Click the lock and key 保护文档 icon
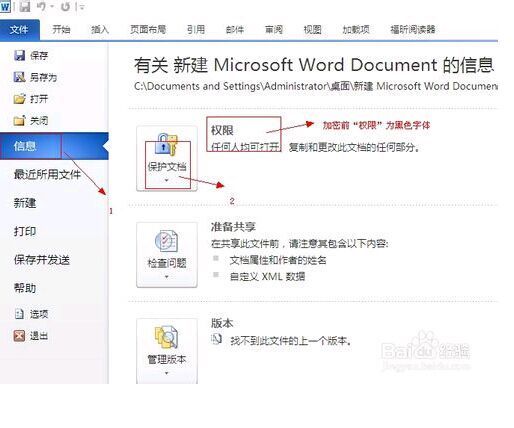514x428 pixels. (x=167, y=143)
